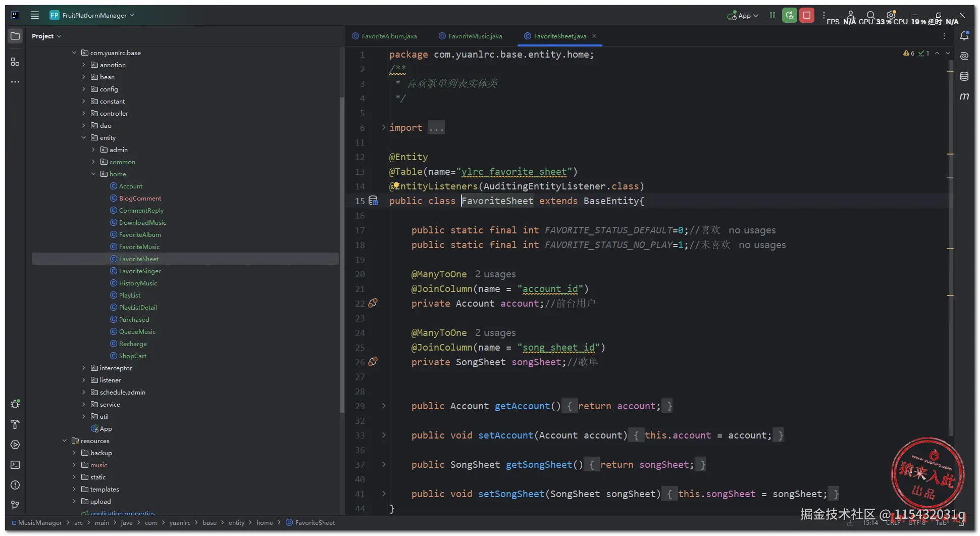This screenshot has height=536, width=980.
Task: Open Account class in project tree
Action: (x=131, y=186)
